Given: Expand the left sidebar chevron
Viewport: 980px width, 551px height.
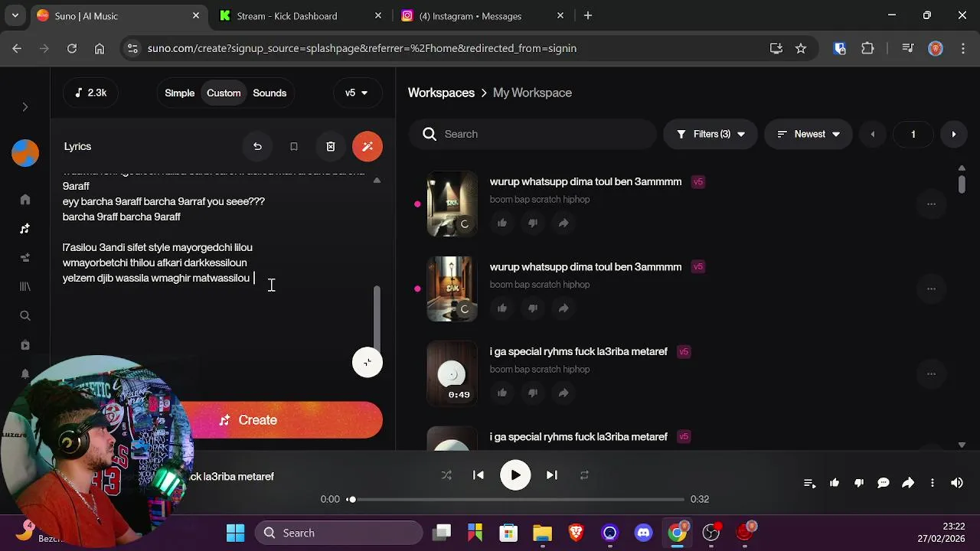Looking at the screenshot, I should 24,107.
